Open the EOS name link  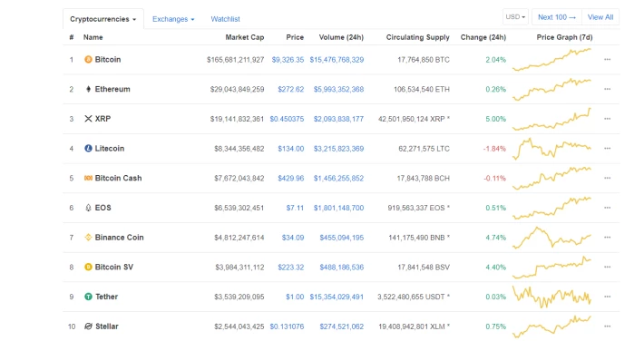click(x=103, y=208)
